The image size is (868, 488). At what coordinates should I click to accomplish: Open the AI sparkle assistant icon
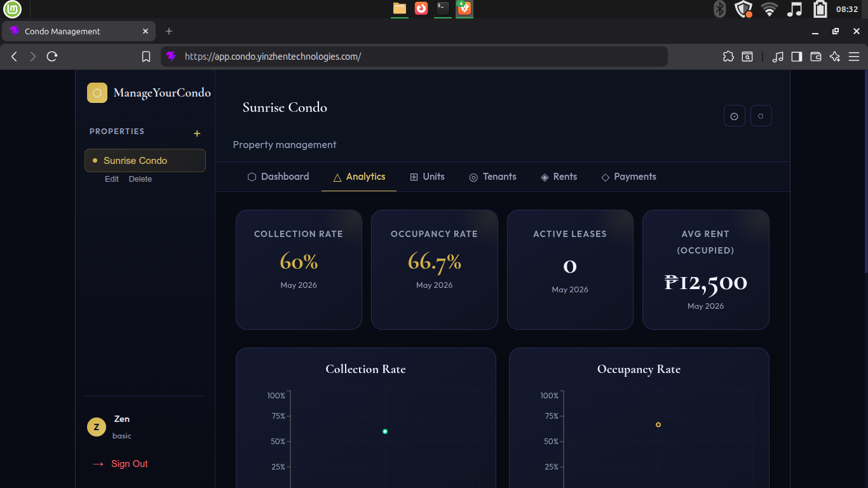pos(835,57)
